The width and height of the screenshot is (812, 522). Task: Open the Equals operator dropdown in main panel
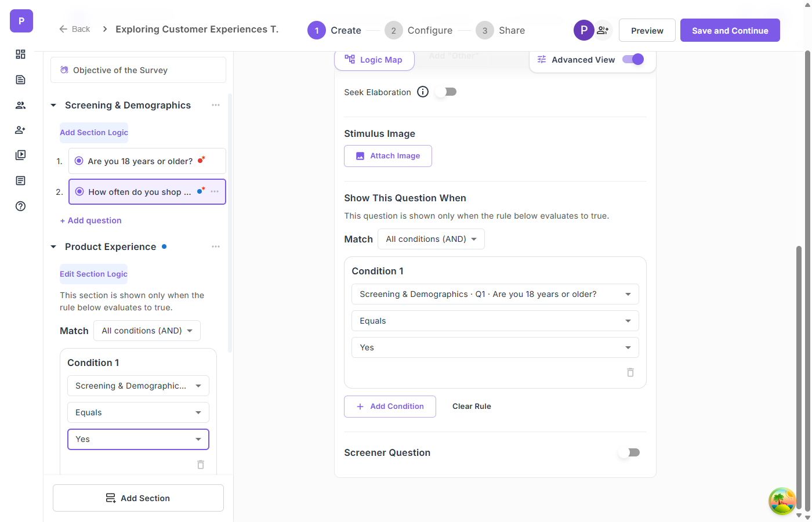click(x=495, y=321)
